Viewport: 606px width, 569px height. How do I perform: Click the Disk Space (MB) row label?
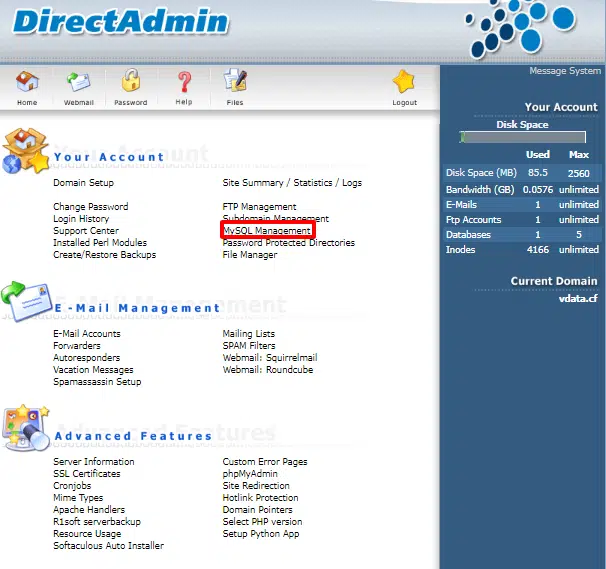(481, 172)
